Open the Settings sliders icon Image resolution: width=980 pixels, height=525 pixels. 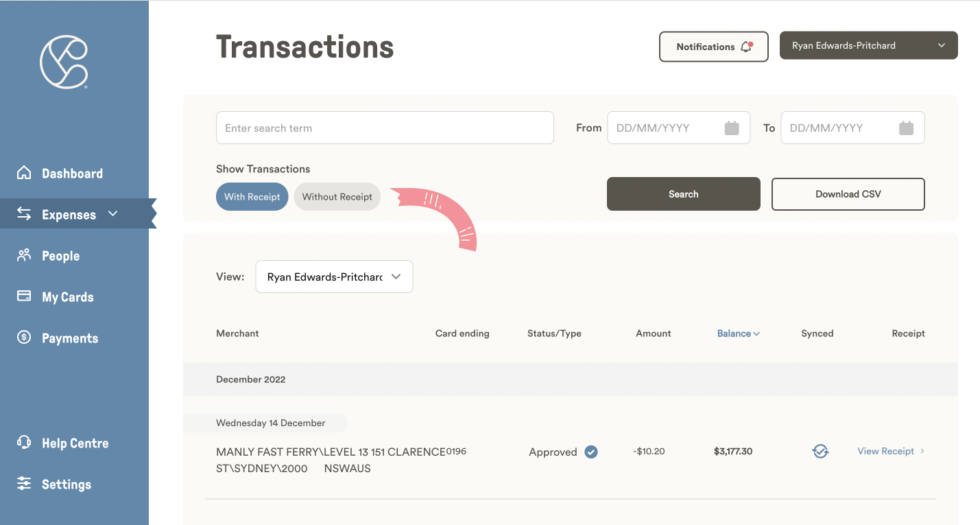click(x=24, y=484)
